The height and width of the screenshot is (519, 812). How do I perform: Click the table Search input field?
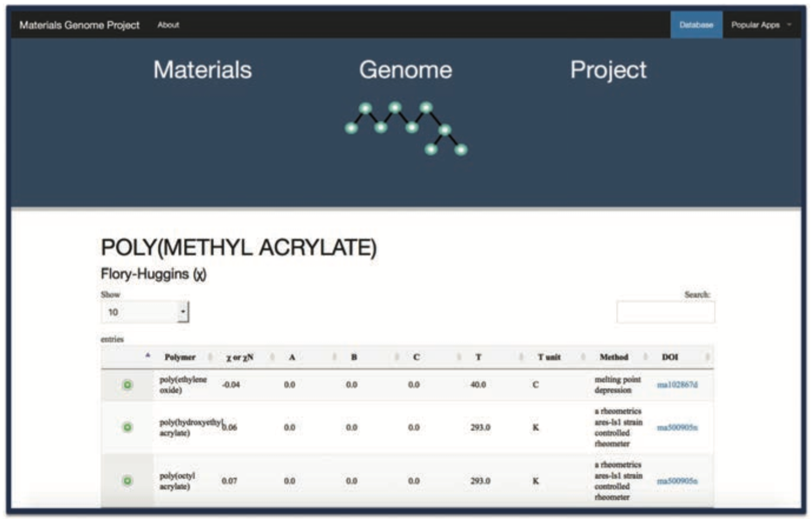(x=665, y=312)
